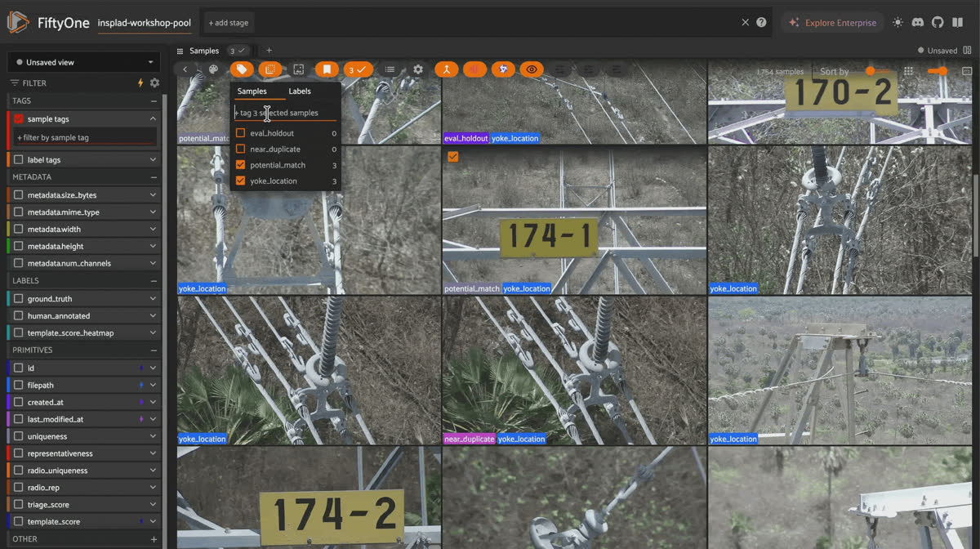Uncheck the potential_match tag checkbox
980x549 pixels.
tap(240, 165)
